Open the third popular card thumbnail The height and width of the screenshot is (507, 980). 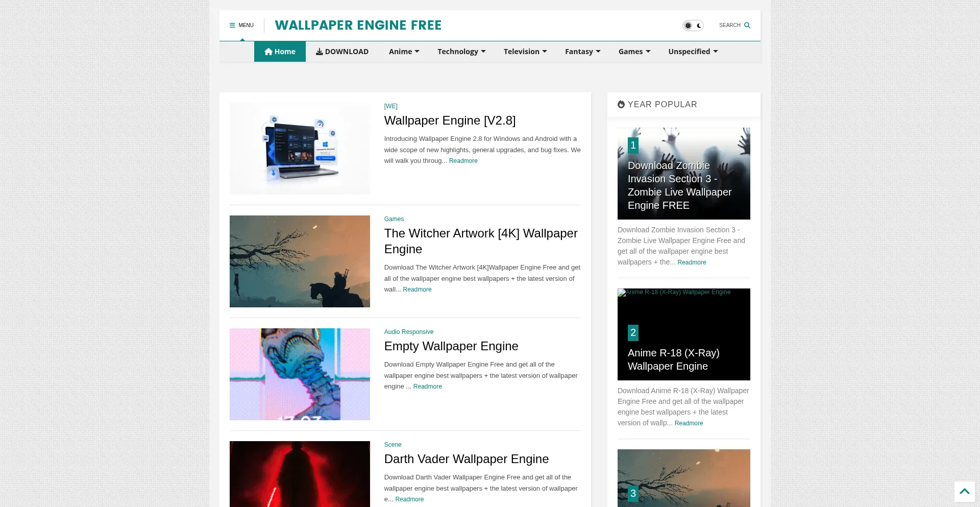pos(683,478)
